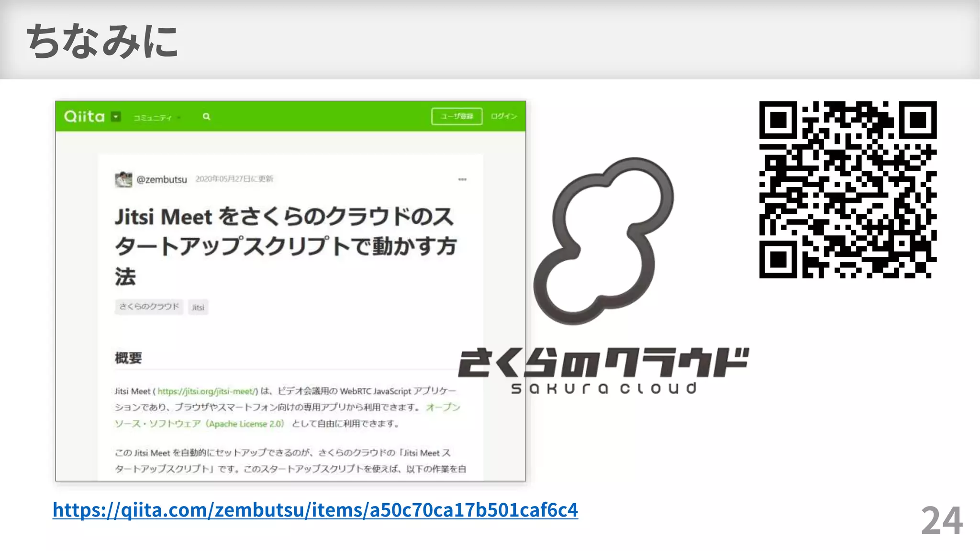This screenshot has height=551, width=980.
Task: Open the dropdown arrow next to the Qiita logo
Action: click(x=116, y=117)
